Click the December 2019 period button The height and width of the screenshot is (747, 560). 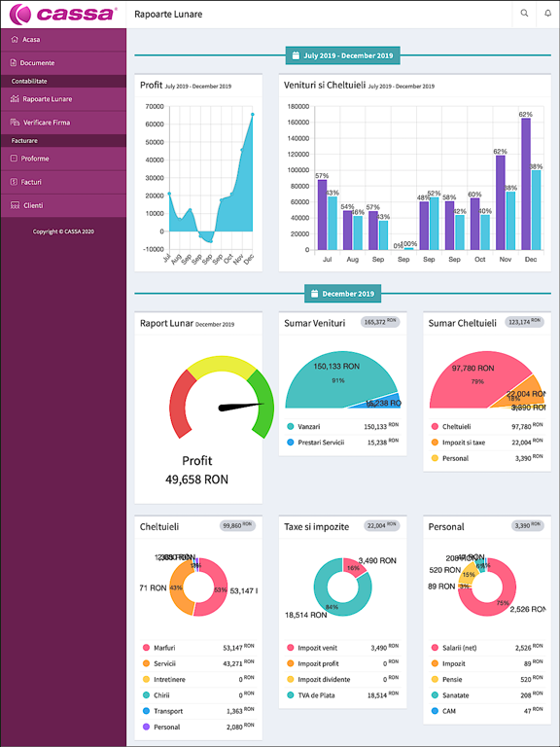pos(343,294)
